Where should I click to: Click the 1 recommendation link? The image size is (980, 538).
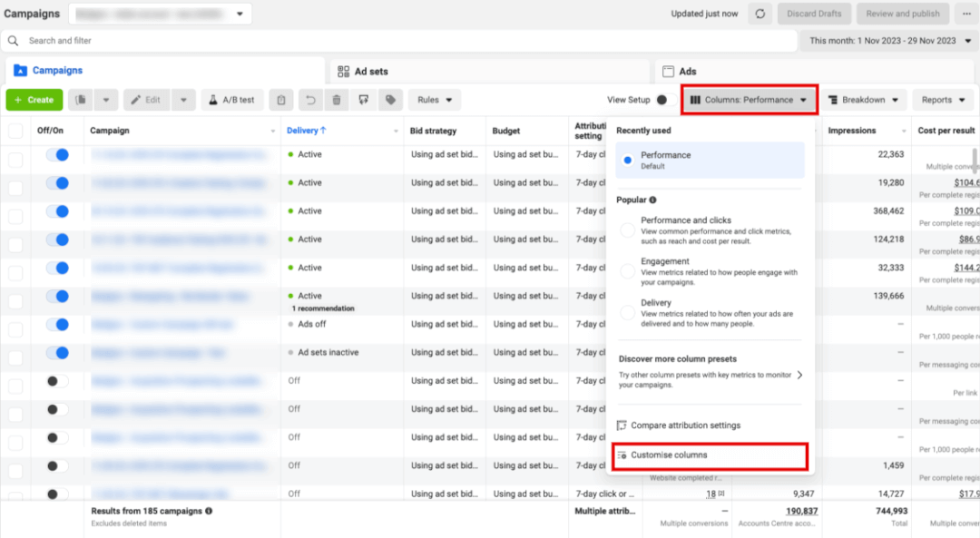(322, 308)
